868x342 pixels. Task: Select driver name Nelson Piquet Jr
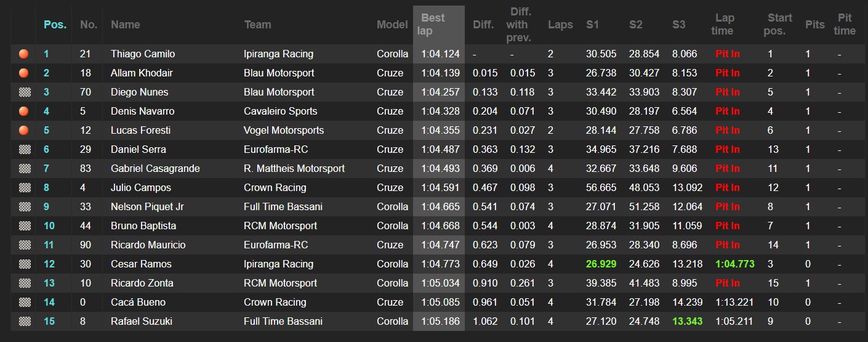click(147, 207)
